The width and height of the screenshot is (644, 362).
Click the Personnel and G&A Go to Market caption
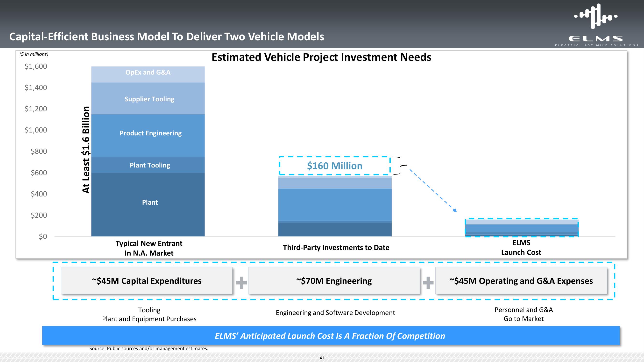524,314
